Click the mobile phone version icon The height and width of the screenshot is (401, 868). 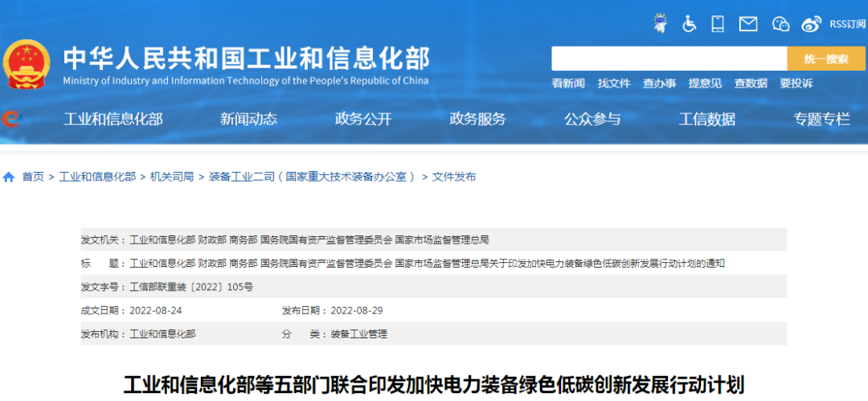pyautogui.click(x=718, y=23)
